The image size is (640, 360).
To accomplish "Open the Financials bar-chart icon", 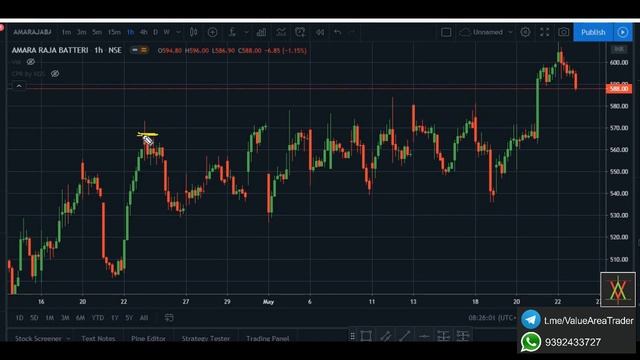I will [x=261, y=32].
